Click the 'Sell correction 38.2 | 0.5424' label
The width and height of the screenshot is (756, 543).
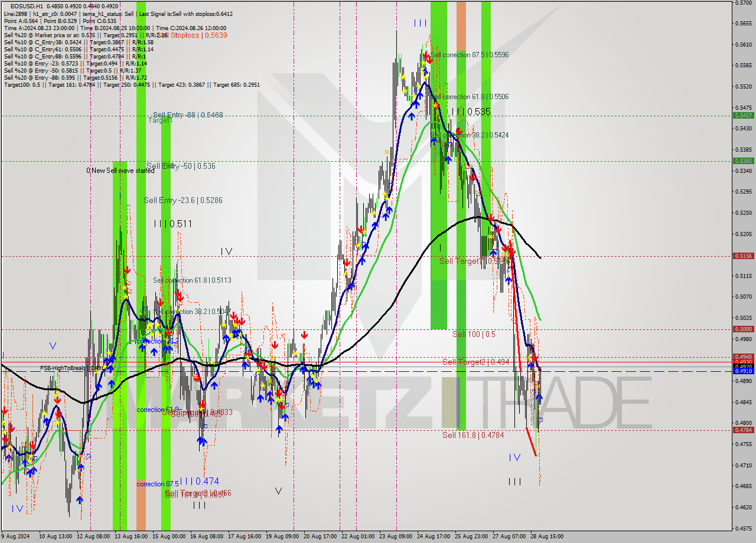(470, 135)
